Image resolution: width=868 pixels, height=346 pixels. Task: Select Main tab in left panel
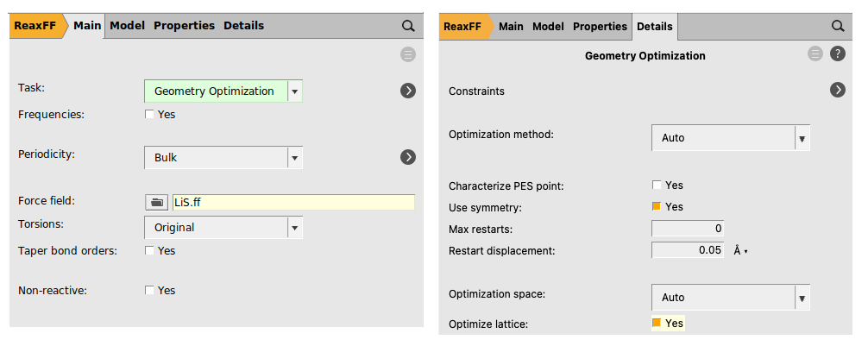[87, 26]
